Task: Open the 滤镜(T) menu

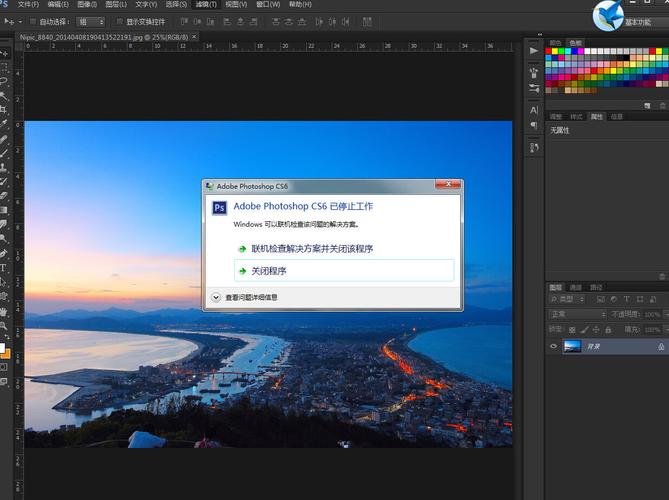Action: tap(206, 4)
